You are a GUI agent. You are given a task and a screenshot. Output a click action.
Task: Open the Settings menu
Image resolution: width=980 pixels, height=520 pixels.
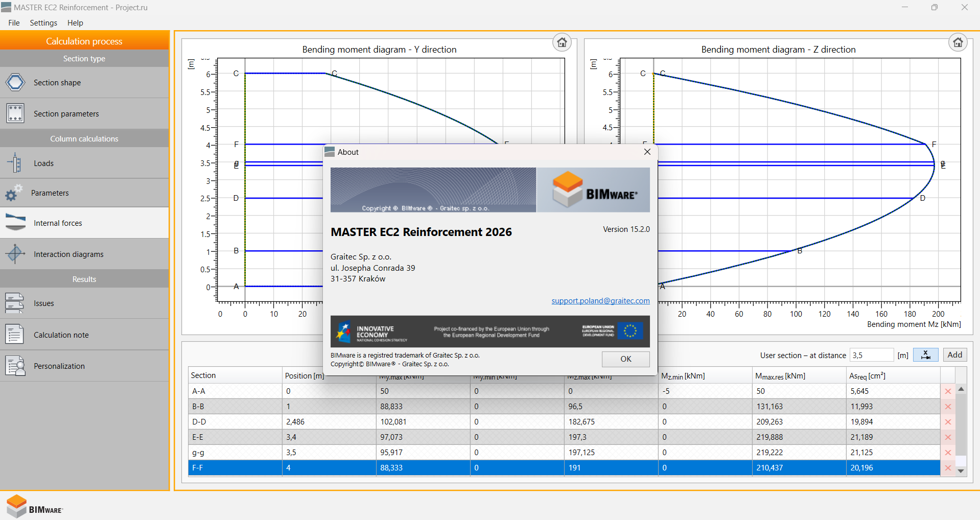pos(43,22)
